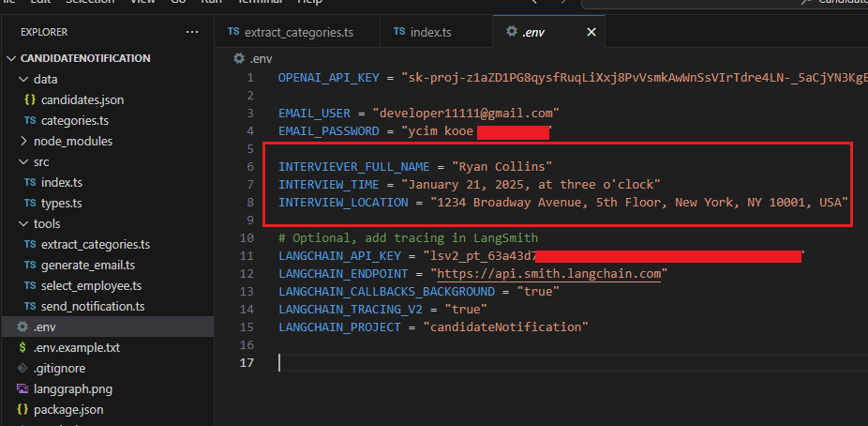Click the gear icon of .env in Explorer
Viewport: 868px width, 426px height.
pyautogui.click(x=22, y=327)
